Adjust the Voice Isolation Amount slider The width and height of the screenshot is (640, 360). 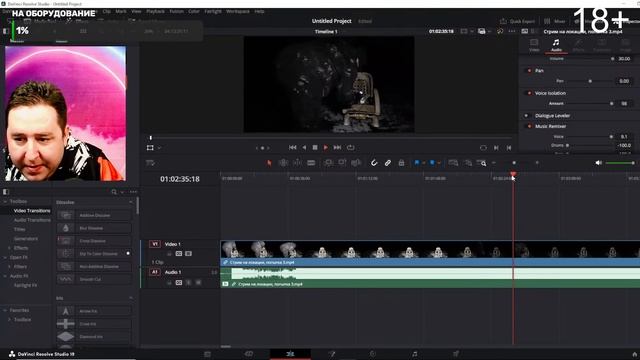[611, 104]
